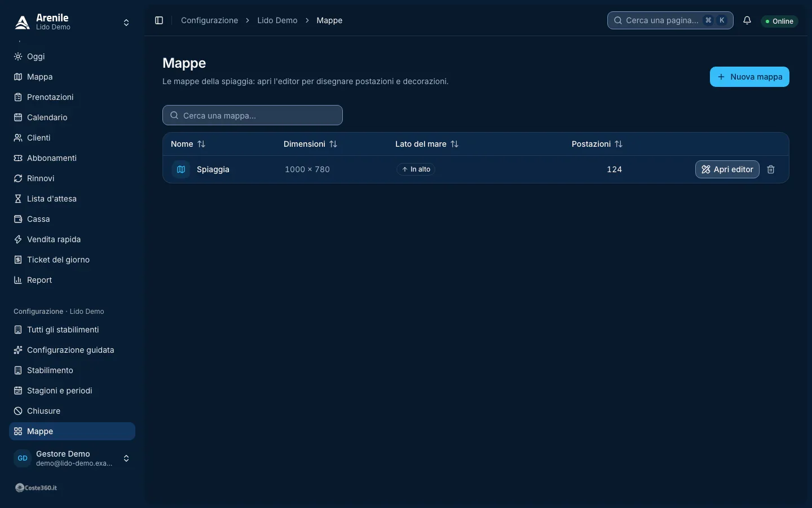Sort the table by Postazioni
Viewport: 812px width, 508px height.
[597, 144]
